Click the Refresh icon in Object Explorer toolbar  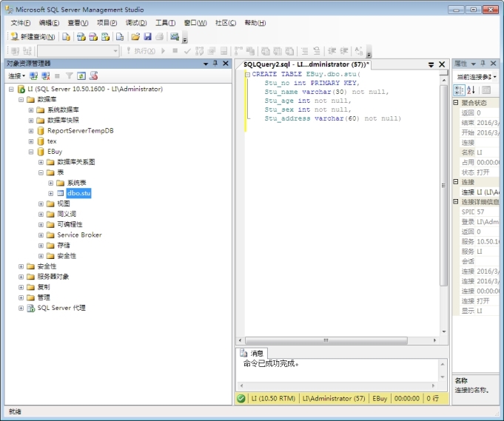pyautogui.click(x=81, y=75)
